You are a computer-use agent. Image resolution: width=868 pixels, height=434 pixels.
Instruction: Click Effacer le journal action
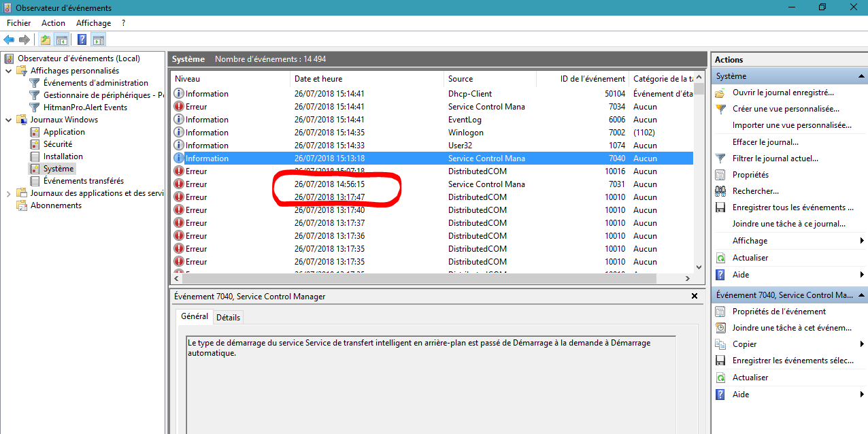[765, 142]
